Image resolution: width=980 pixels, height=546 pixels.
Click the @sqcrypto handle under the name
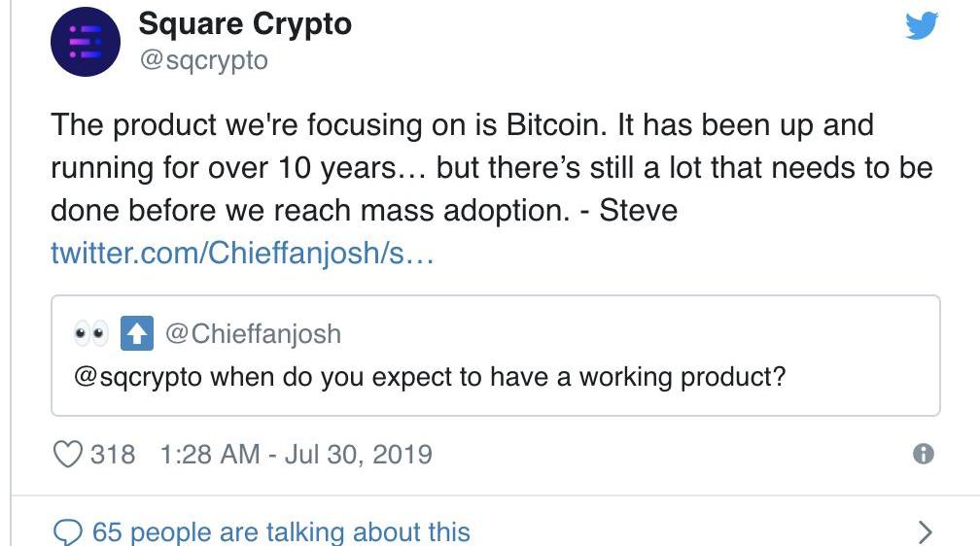coord(203,60)
